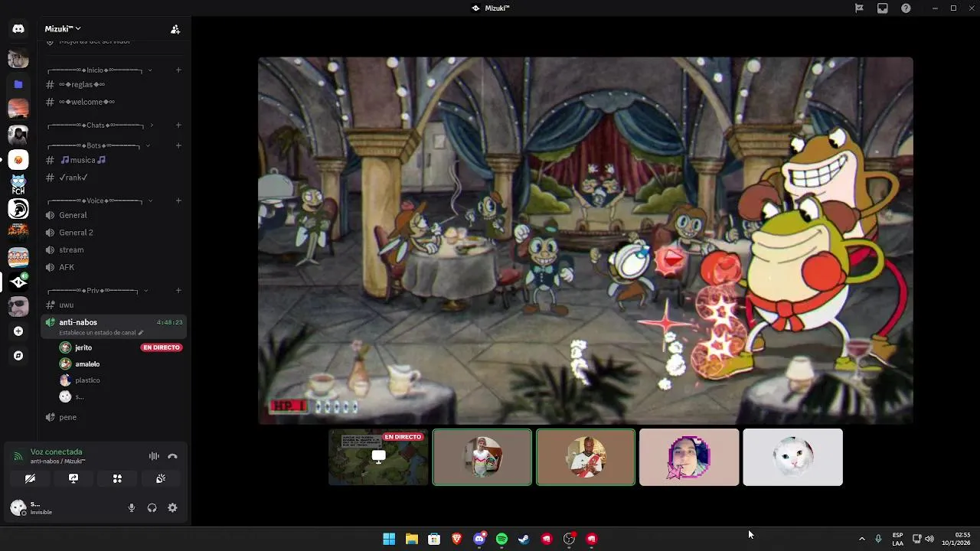The height and width of the screenshot is (551, 980).
Task: Open Microsoft Store from the taskbar
Action: click(x=434, y=539)
